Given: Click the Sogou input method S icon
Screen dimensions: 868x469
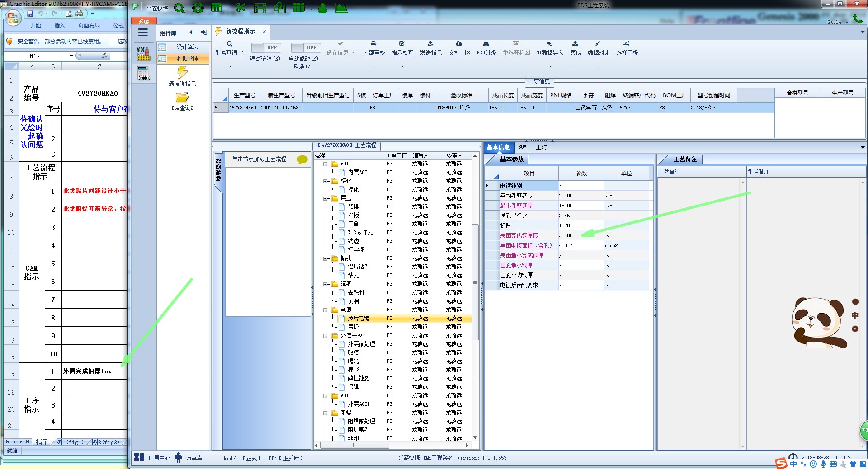Looking at the screenshot, I should 781,464.
